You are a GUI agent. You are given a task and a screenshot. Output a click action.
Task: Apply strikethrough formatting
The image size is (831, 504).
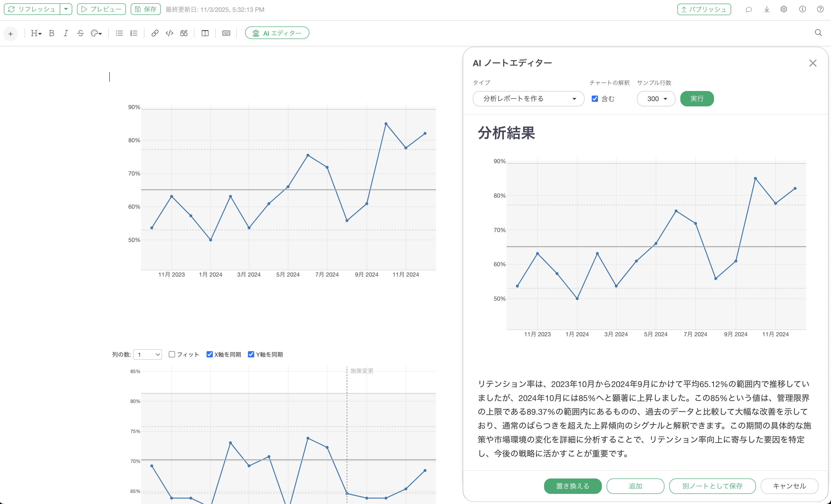click(80, 33)
